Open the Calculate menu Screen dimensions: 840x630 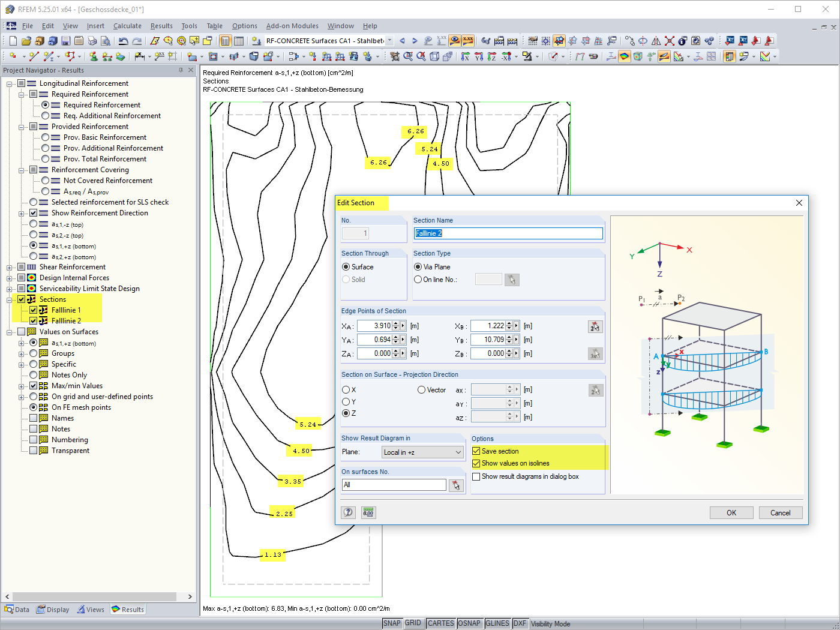click(x=127, y=26)
